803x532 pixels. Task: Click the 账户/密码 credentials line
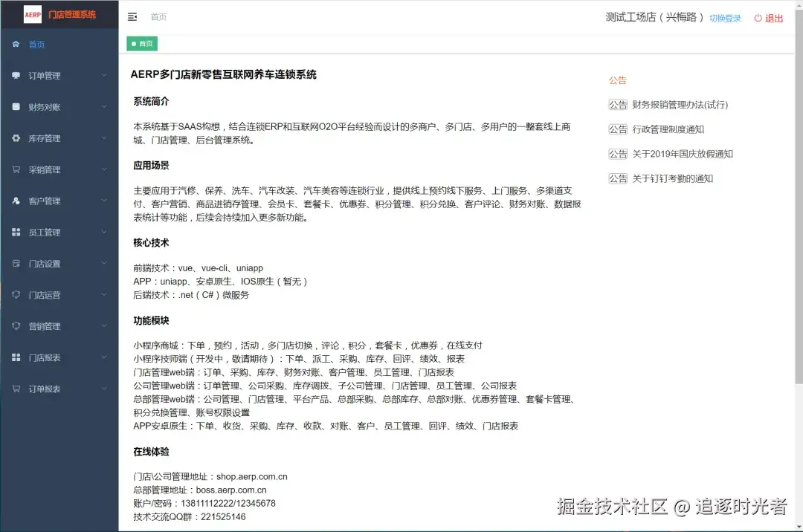[x=204, y=503]
